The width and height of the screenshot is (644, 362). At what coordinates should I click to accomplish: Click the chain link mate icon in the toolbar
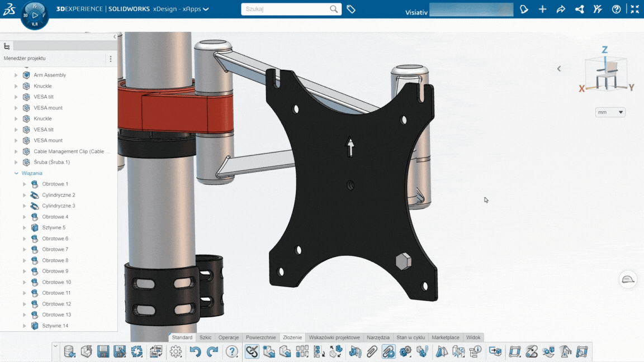[252, 352]
